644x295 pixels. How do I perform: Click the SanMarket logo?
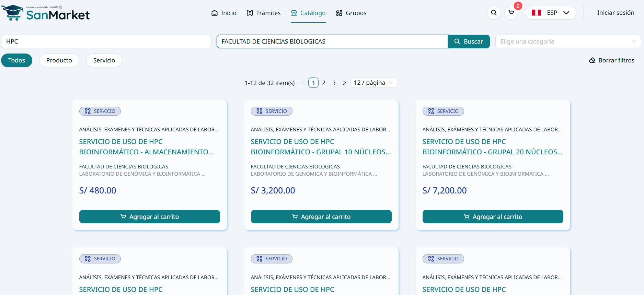click(x=46, y=13)
